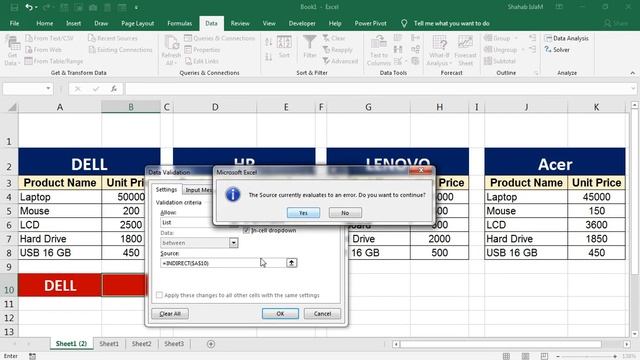Click Recent Sources icon
640x360 pixels.
(x=92, y=38)
